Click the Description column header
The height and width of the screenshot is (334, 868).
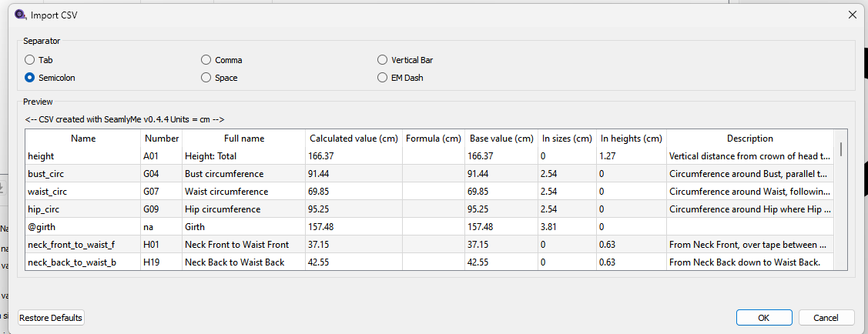pos(749,139)
